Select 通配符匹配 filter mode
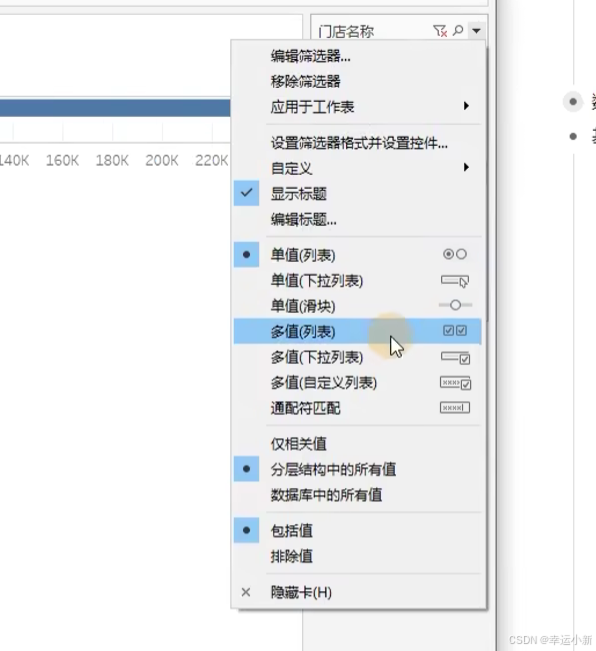The height and width of the screenshot is (651, 596). [357, 408]
